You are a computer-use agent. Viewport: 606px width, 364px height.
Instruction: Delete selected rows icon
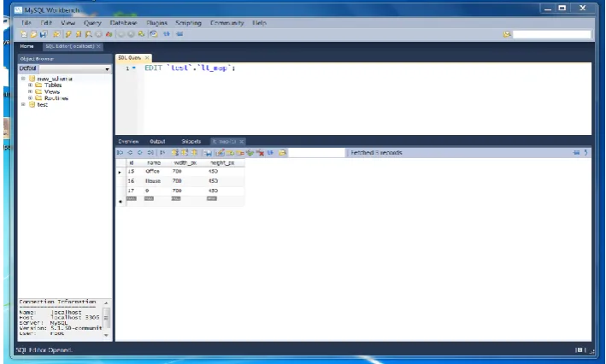[x=240, y=153]
